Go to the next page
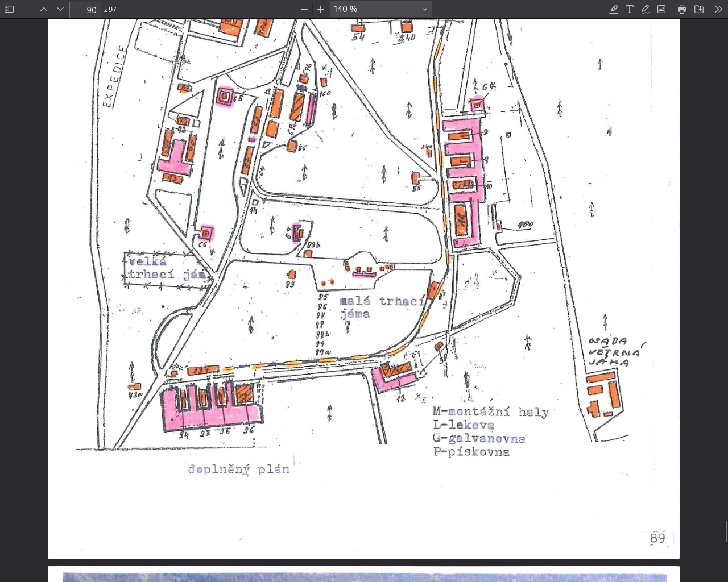728x582 pixels. (x=60, y=9)
